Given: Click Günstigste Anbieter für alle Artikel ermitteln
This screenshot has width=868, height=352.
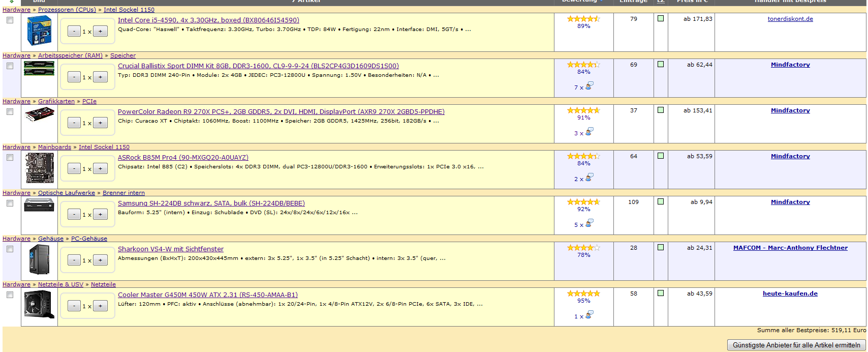Looking at the screenshot, I should (x=796, y=345).
